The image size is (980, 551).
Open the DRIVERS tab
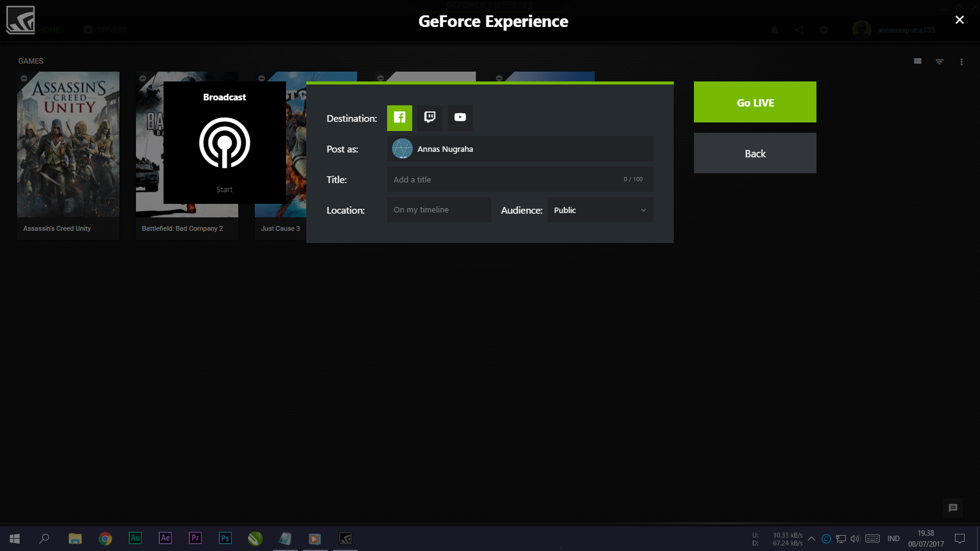point(105,29)
